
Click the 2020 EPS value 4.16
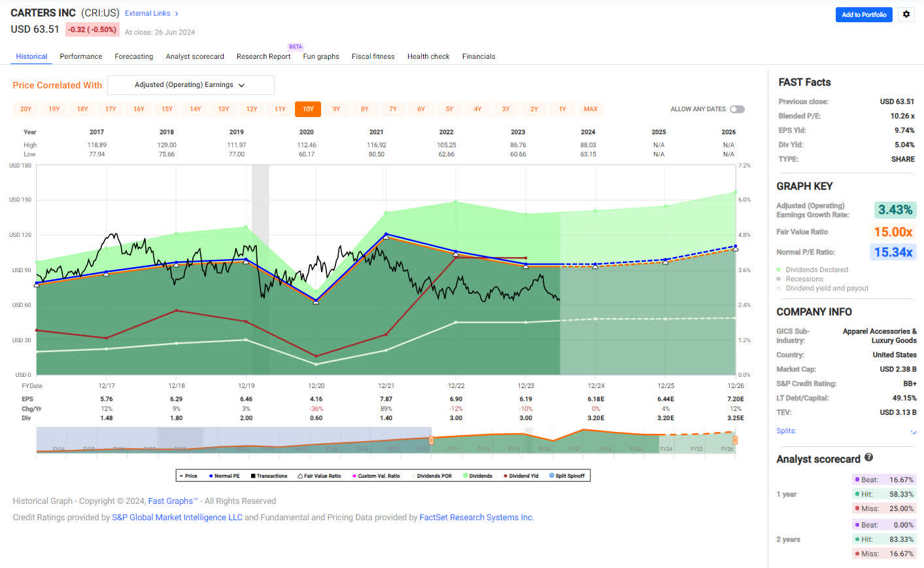[316, 399]
